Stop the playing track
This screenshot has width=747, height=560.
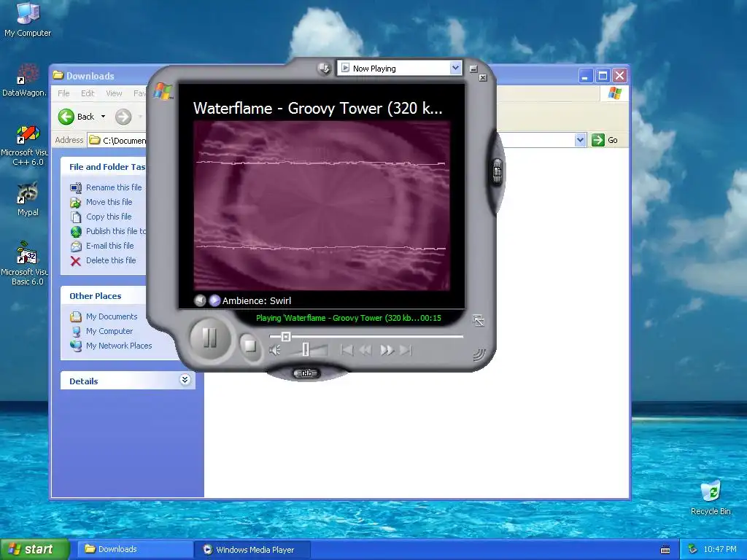[249, 345]
